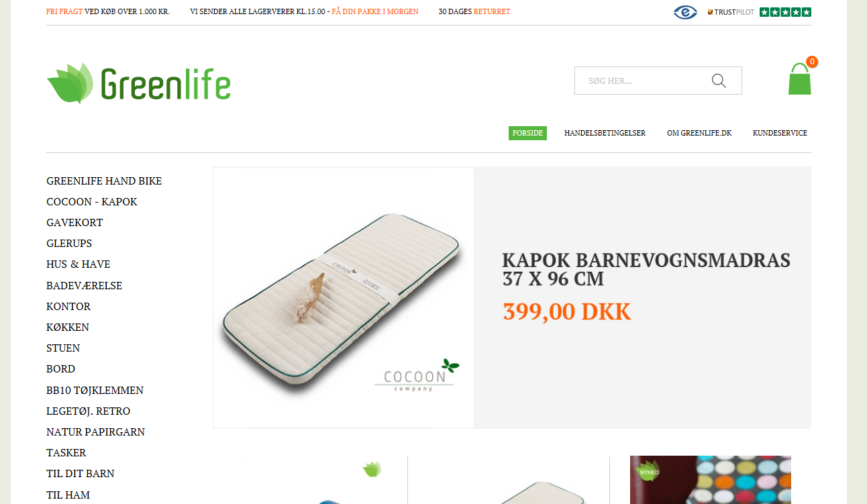Image resolution: width=867 pixels, height=504 pixels.
Task: Click the NYHED badge on the dotted product
Action: pyautogui.click(x=646, y=470)
